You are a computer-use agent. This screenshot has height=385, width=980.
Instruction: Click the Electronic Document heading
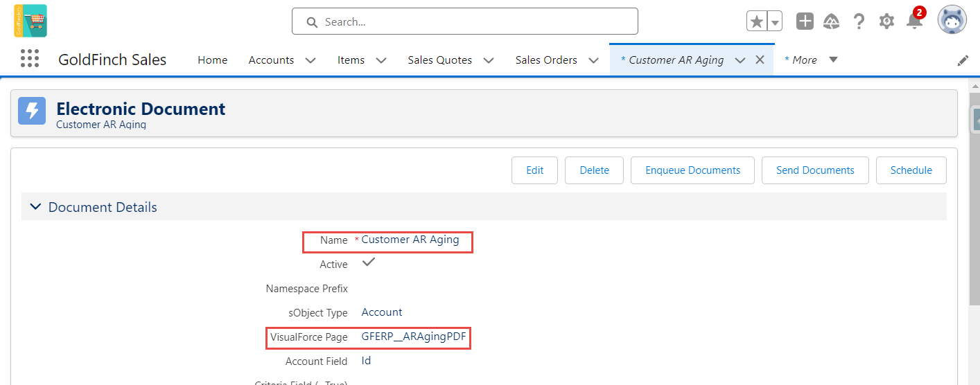[x=141, y=109]
